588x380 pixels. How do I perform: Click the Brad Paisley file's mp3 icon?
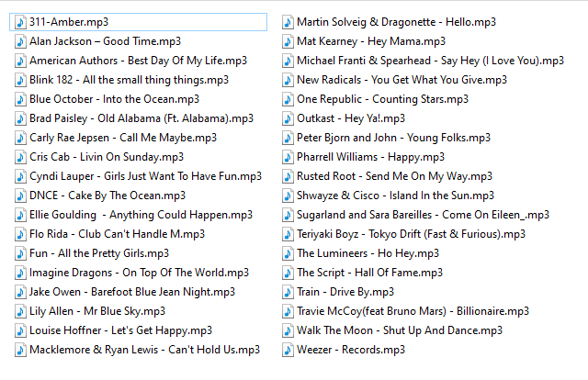click(20, 118)
